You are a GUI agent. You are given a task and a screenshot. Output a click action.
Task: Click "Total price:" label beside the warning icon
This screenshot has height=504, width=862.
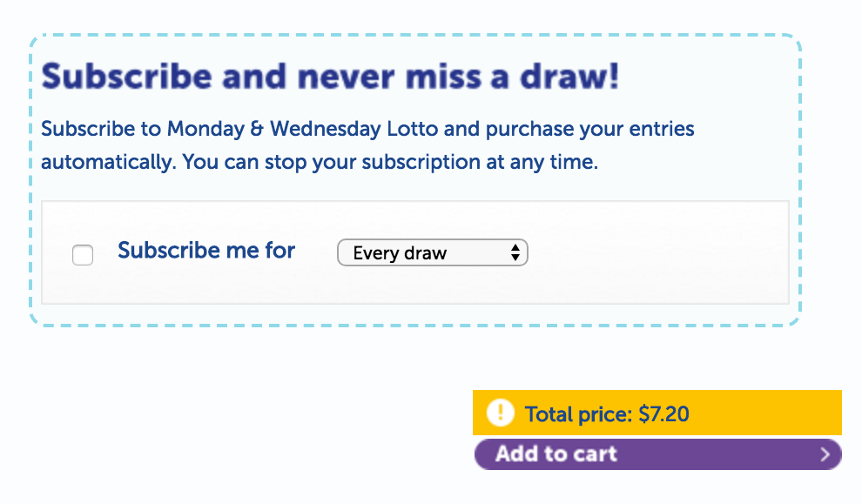[x=579, y=414]
